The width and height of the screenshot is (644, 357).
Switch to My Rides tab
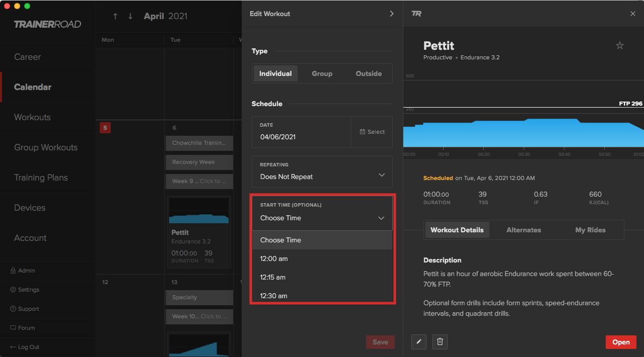pyautogui.click(x=590, y=230)
